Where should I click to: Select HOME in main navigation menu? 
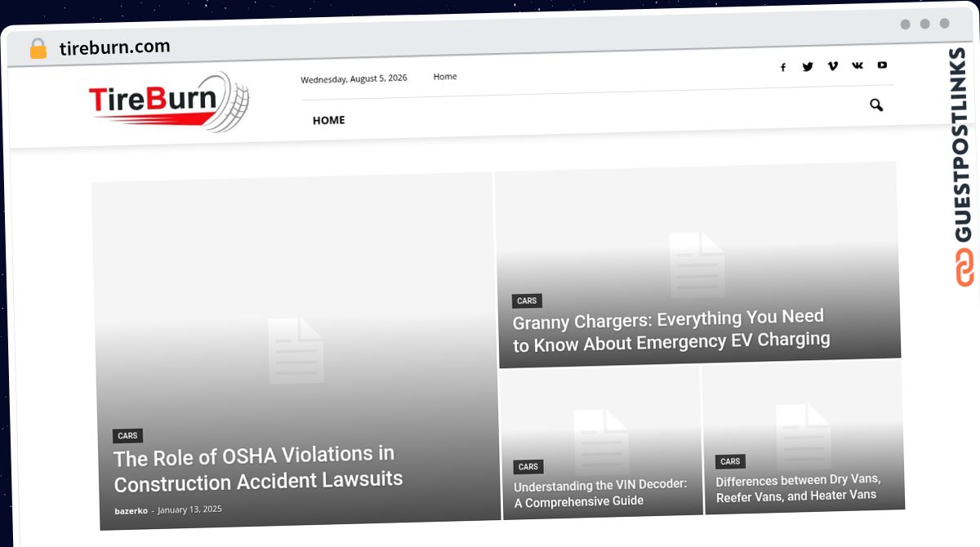point(328,120)
